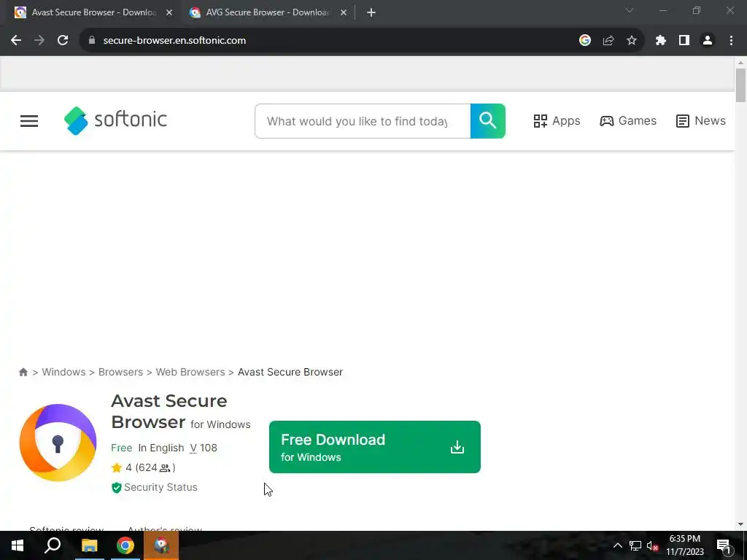The width and height of the screenshot is (747, 560).
Task: Switch to AVG Secure Browser tab
Action: point(268,12)
